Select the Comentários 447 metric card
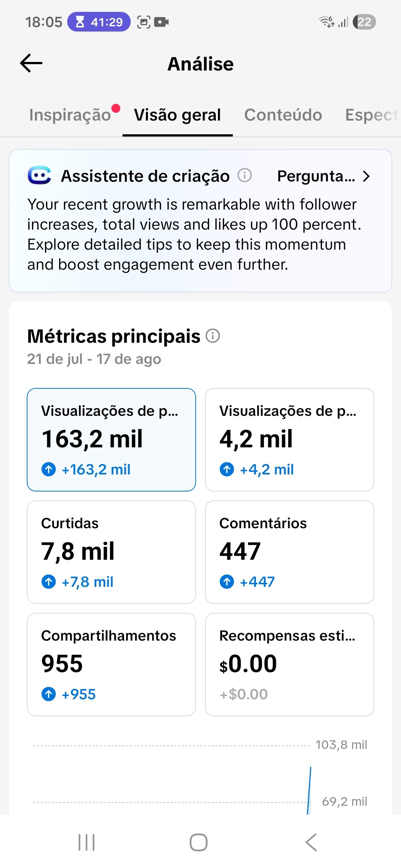 coord(290,552)
